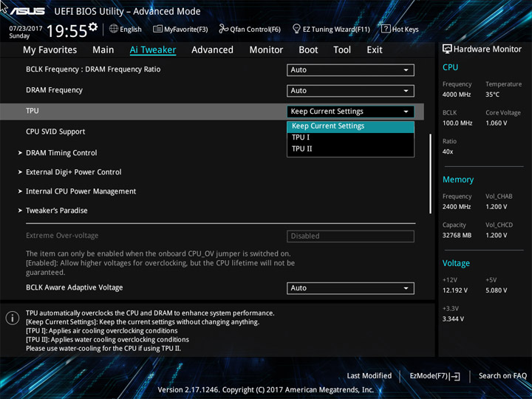
Task: Click the 19:55 clock time
Action: [x=66, y=31]
